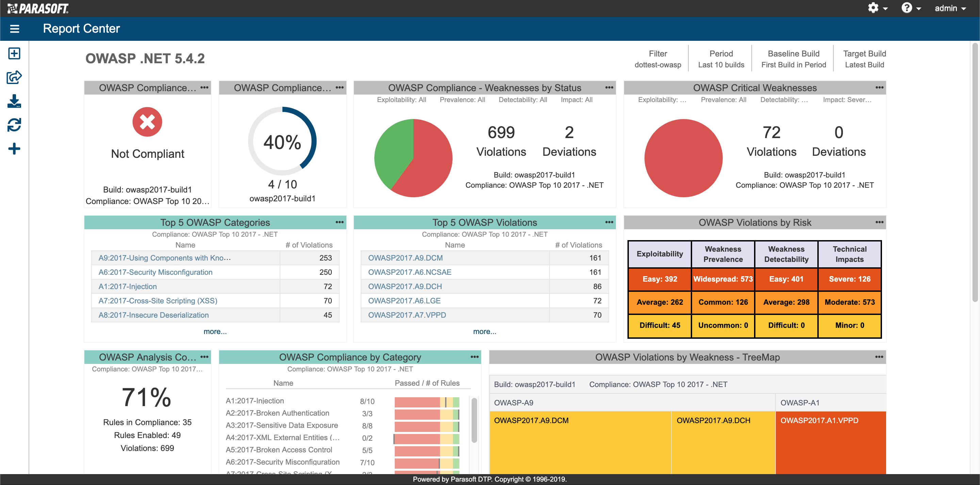Click the Easy: 401 detectability cell

click(x=786, y=279)
